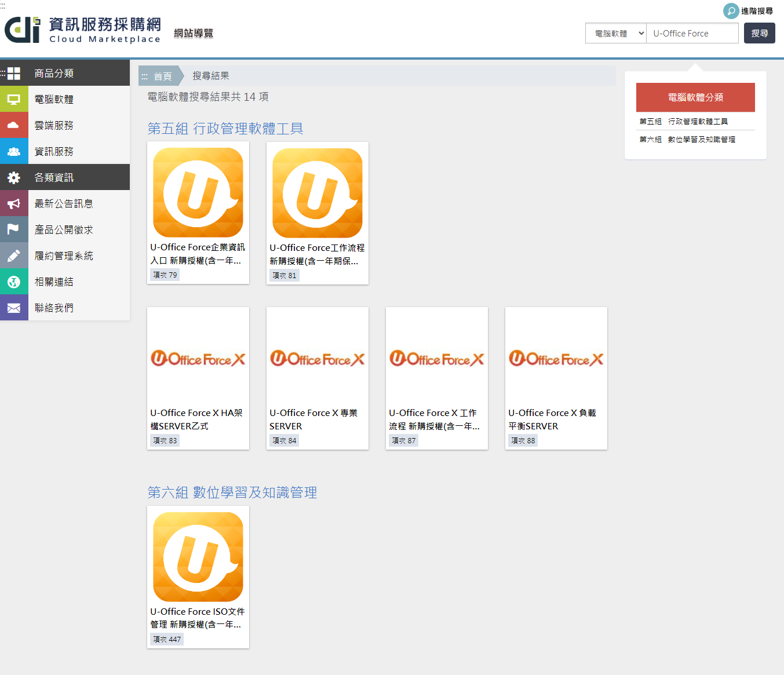Click the 商品分類 sidebar header
Screen dimensions: 784x675
coord(65,73)
